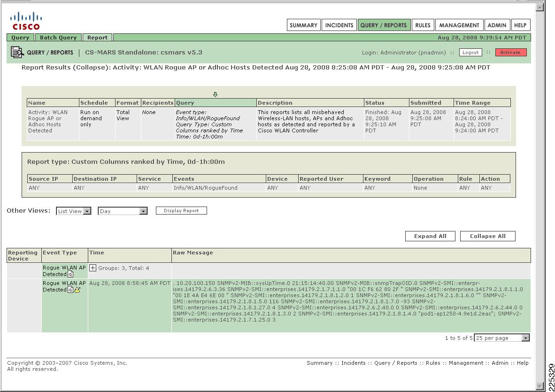This screenshot has width=555, height=392.
Task: Click the Description column header
Action: [310, 103]
